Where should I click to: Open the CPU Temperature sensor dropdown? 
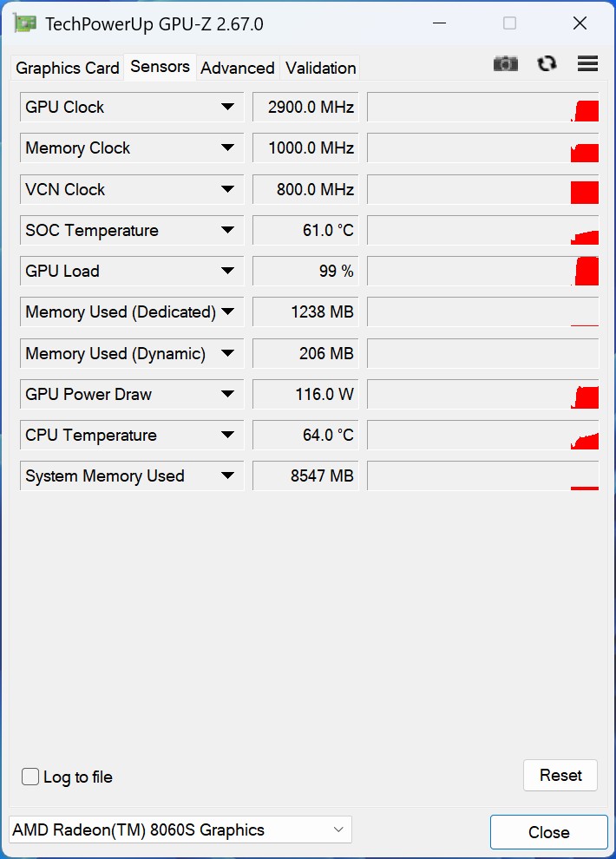(x=227, y=435)
